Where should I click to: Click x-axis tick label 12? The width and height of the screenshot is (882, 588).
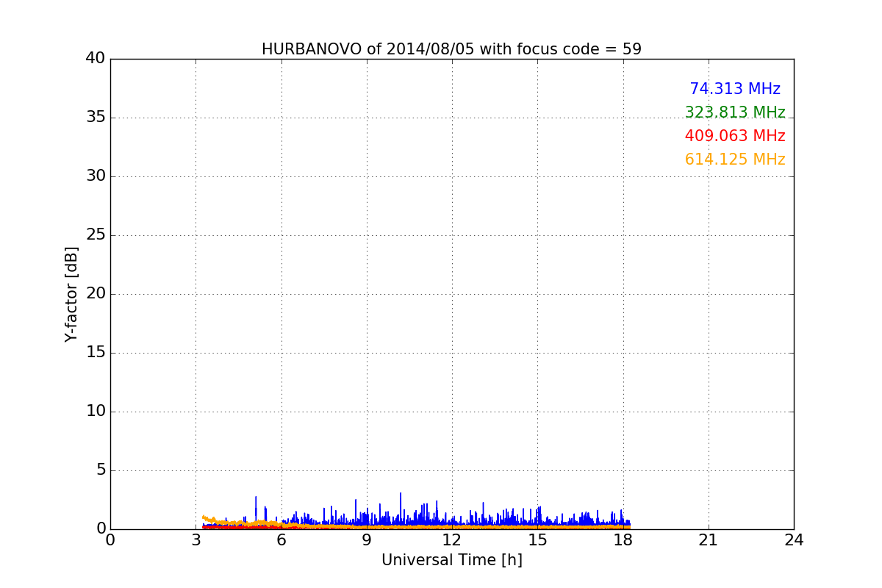tap(452, 540)
